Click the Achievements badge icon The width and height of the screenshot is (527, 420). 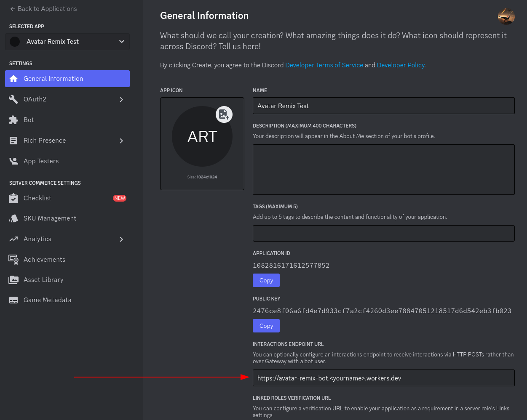(x=13, y=260)
